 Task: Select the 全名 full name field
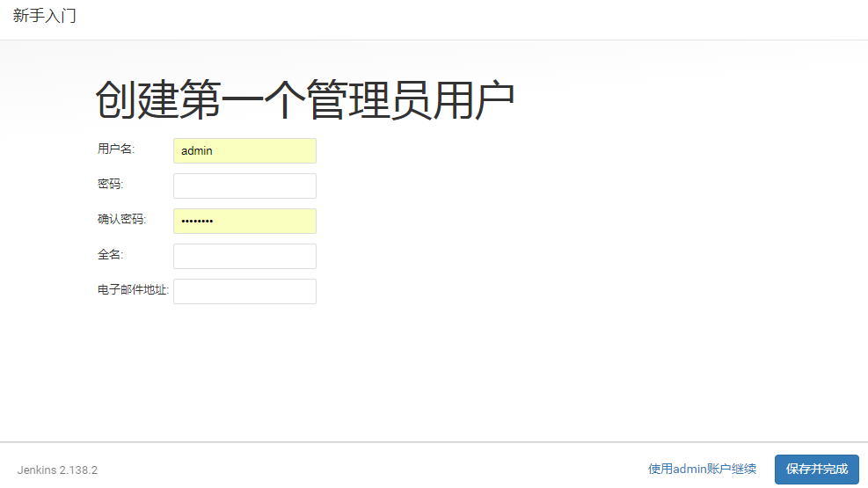click(244, 256)
